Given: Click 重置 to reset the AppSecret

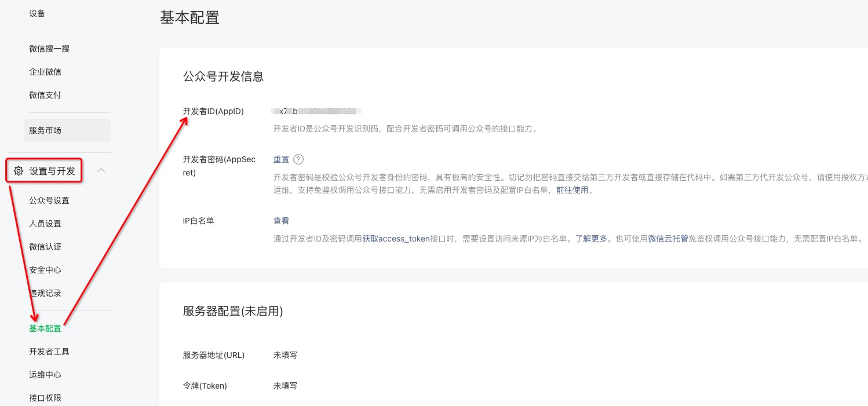Looking at the screenshot, I should click(x=281, y=159).
